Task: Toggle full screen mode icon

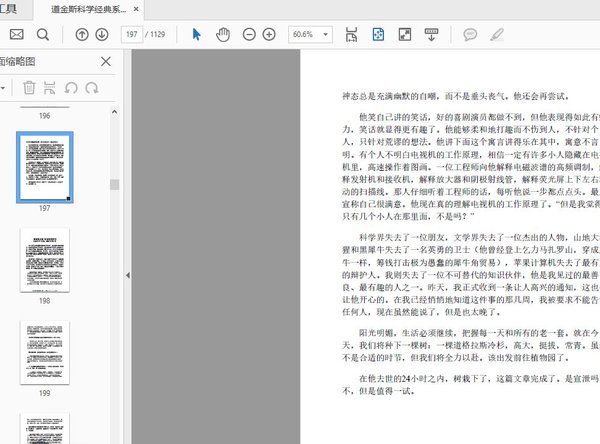Action: pos(404,35)
